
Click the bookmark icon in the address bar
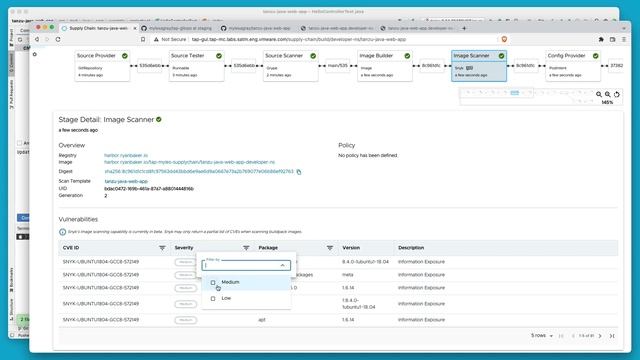click(x=143, y=39)
